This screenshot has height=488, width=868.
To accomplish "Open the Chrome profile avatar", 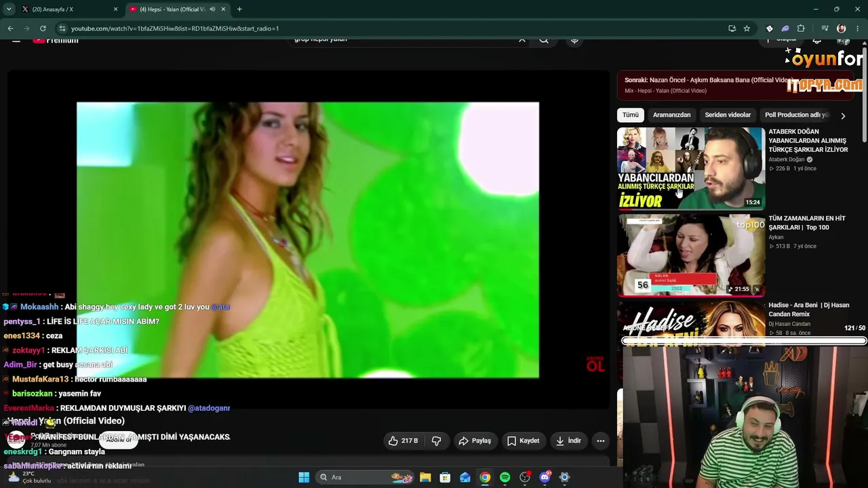I will point(842,28).
